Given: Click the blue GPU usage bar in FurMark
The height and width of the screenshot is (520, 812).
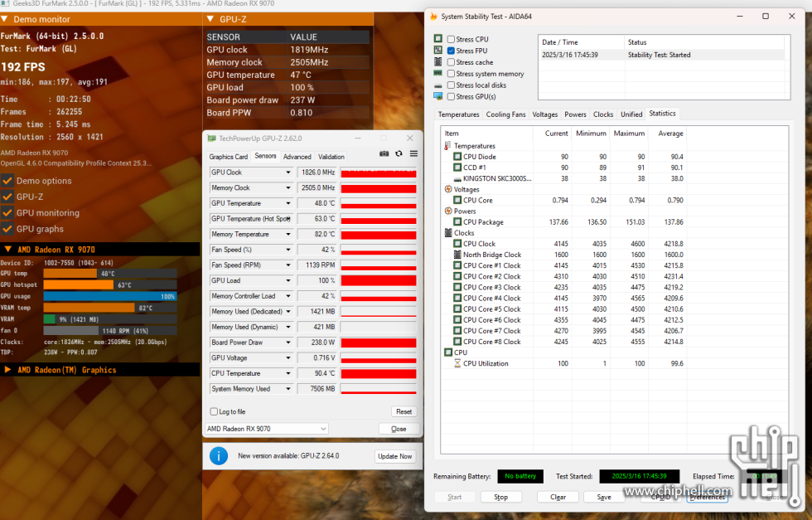Looking at the screenshot, I should click(109, 297).
